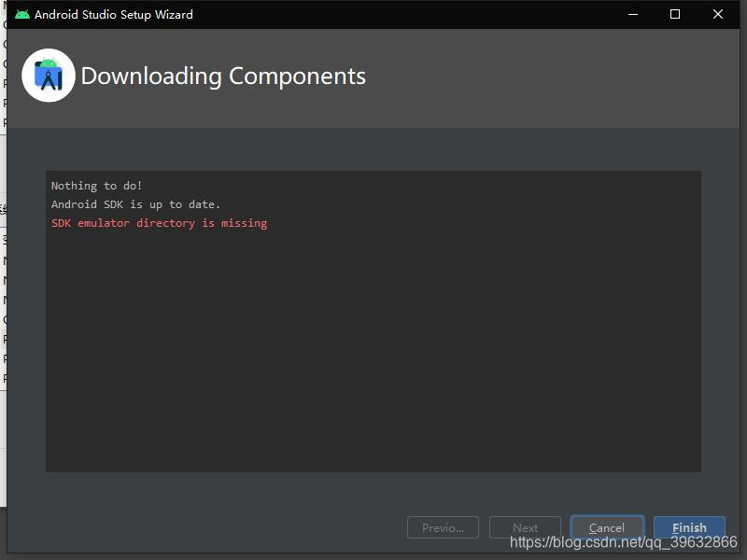Click the Android Studio logo icon
Viewport: 747px width, 560px height.
[x=49, y=76]
